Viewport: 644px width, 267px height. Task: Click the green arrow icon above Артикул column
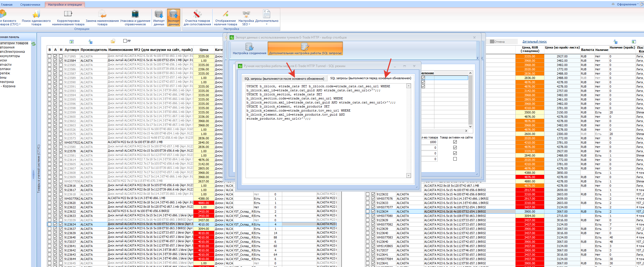click(71, 41)
